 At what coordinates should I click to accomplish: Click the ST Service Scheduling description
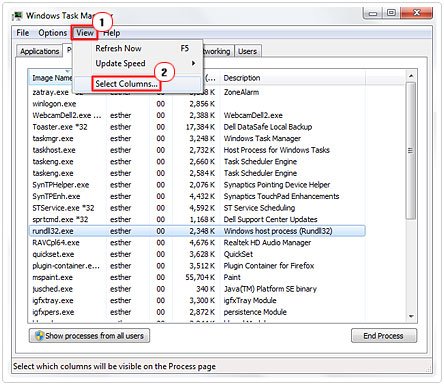[x=259, y=208]
